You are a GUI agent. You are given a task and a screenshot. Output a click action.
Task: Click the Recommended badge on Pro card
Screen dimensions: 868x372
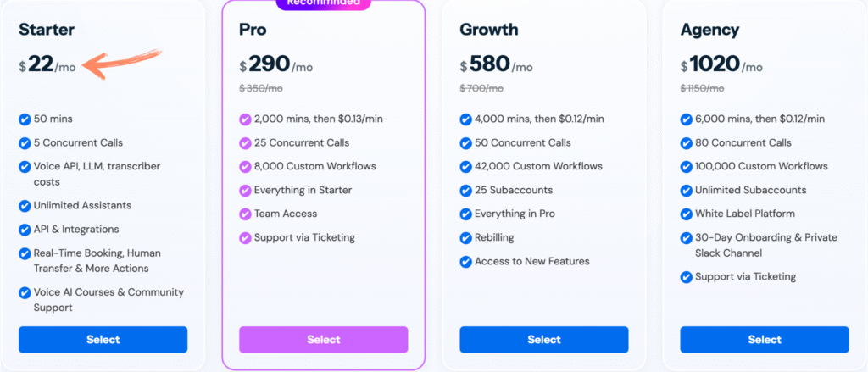pyautogui.click(x=323, y=3)
